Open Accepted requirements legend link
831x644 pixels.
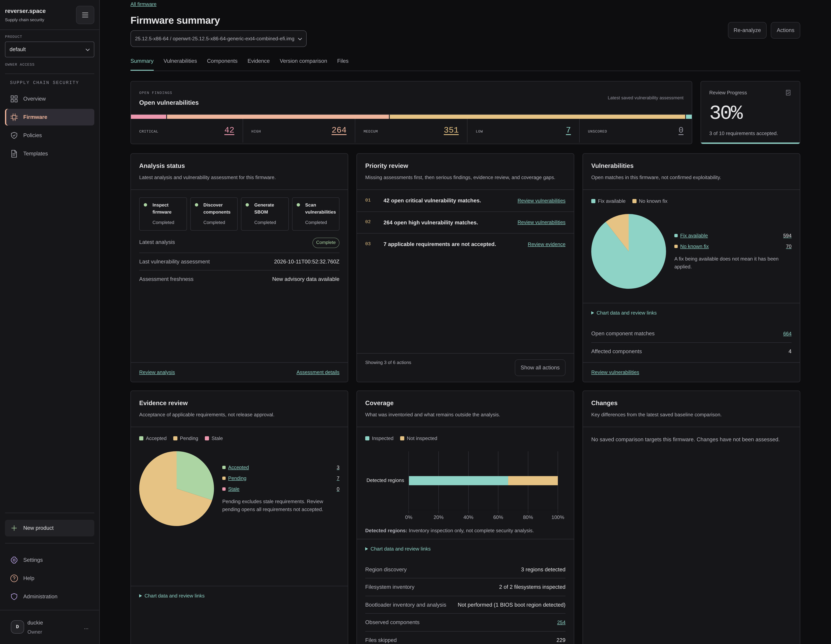[238, 467]
